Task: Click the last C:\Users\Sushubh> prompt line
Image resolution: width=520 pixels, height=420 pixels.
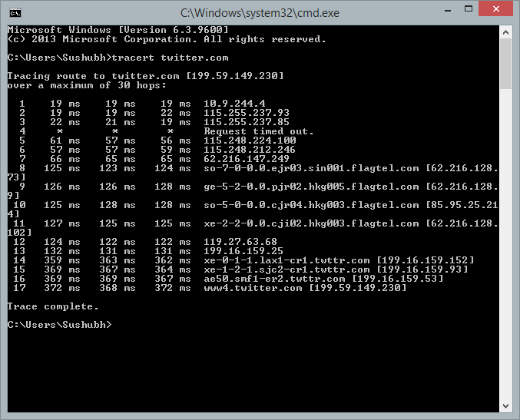Action: coord(59,325)
